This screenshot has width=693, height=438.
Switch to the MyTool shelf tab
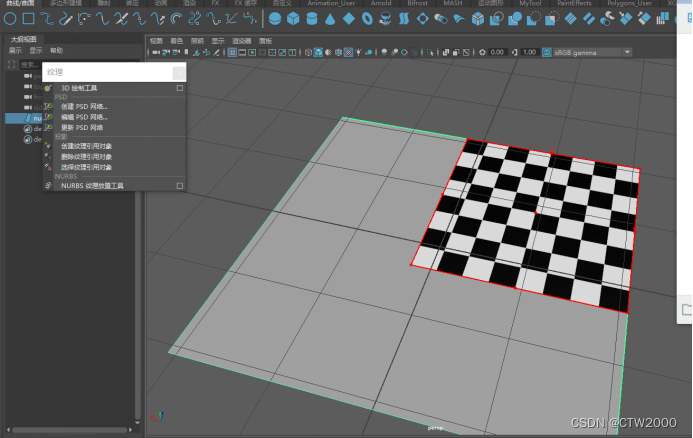tap(530, 3)
